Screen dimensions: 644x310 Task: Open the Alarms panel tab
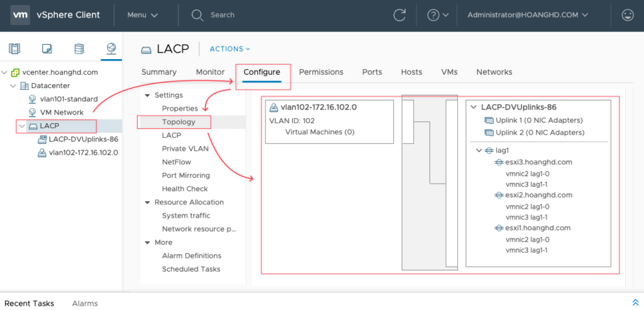pyautogui.click(x=85, y=304)
